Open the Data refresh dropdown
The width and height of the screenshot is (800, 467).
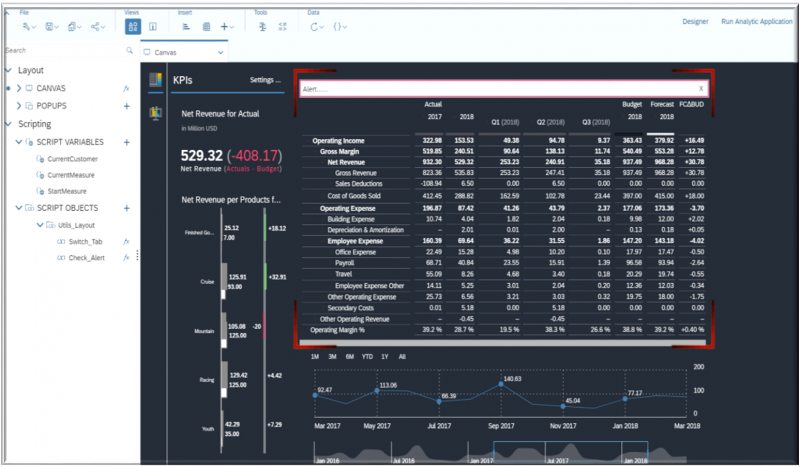tap(317, 27)
